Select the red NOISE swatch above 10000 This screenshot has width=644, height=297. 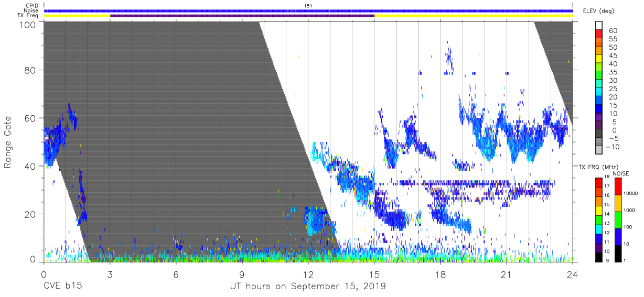[x=618, y=186]
